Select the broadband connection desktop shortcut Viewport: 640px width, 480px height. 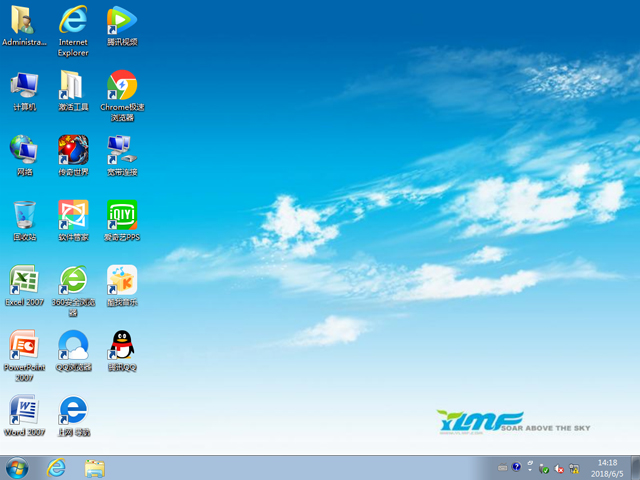[x=122, y=150]
